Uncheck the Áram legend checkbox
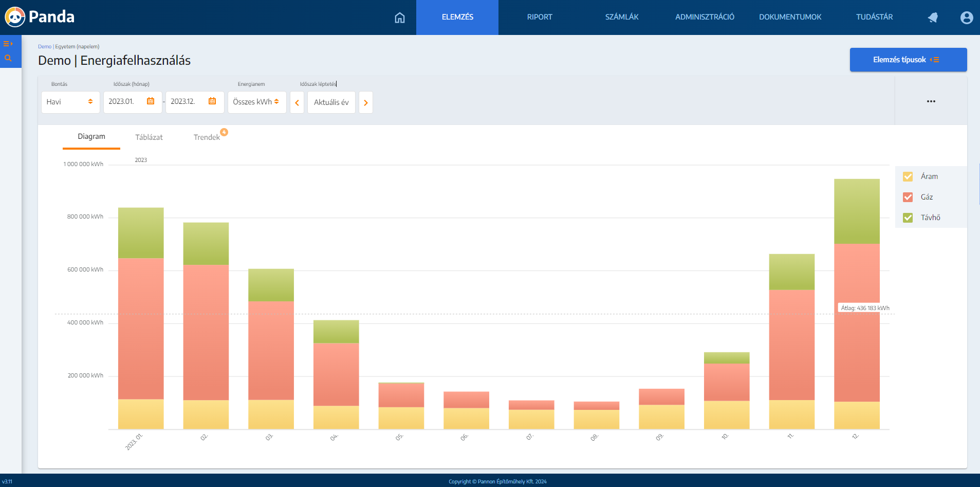This screenshot has height=487, width=980. 908,176
